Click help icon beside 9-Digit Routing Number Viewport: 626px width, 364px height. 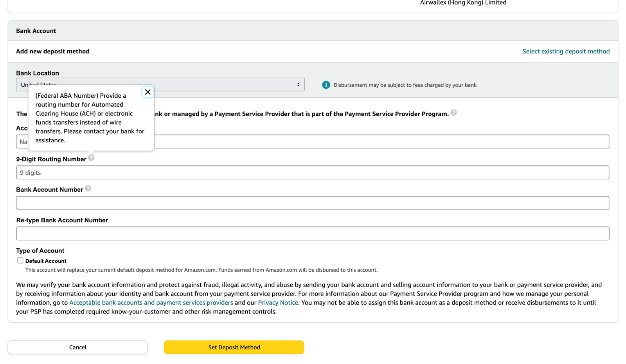(91, 158)
